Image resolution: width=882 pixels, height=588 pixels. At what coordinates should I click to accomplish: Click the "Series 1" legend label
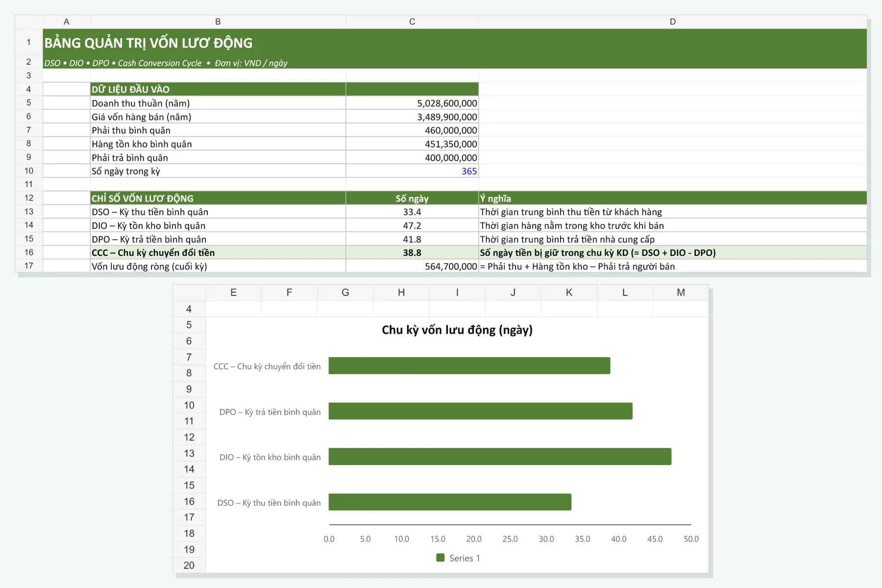[465, 558]
